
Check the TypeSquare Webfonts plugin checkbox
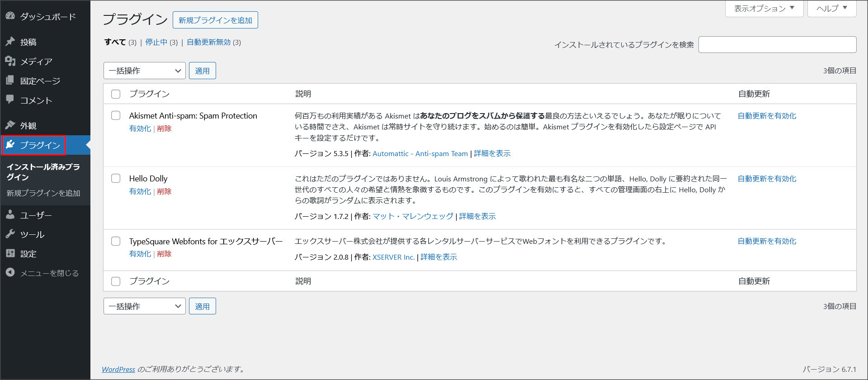point(116,241)
